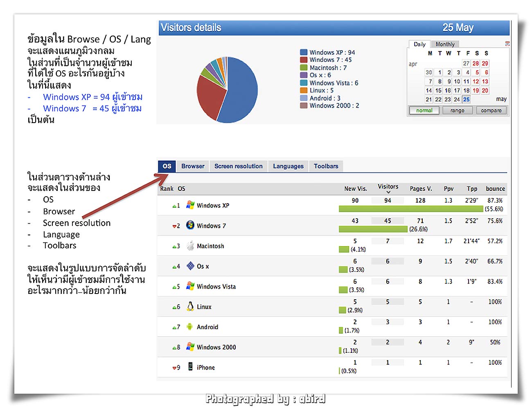Screen dimensions: 532x408
Task: Sort by bounce column header
Action: (x=495, y=189)
